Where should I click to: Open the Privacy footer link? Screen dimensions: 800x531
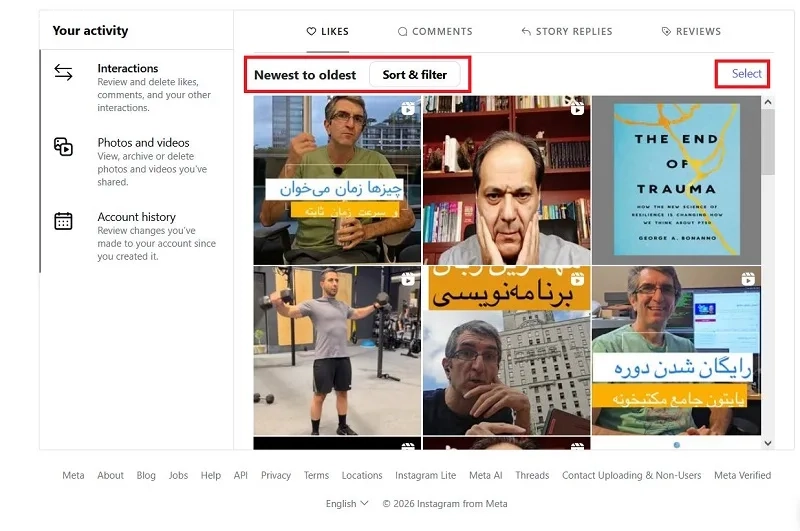click(276, 475)
